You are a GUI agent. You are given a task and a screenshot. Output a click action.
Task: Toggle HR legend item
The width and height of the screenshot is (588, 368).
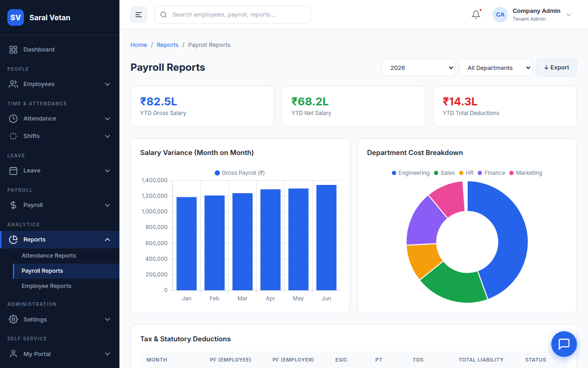[466, 173]
